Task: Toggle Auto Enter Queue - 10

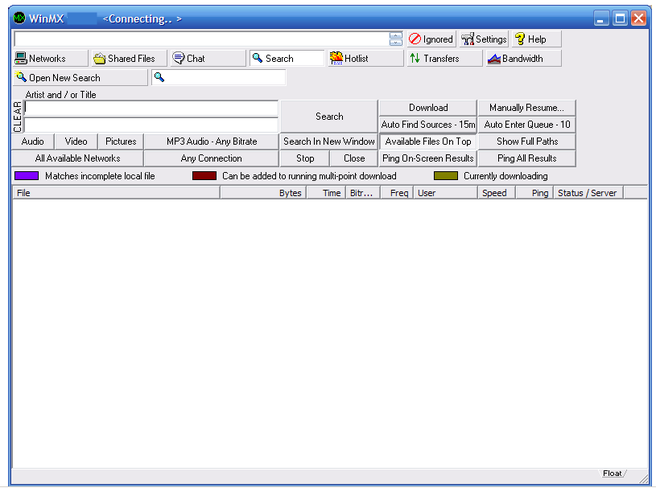Action: (x=527, y=124)
